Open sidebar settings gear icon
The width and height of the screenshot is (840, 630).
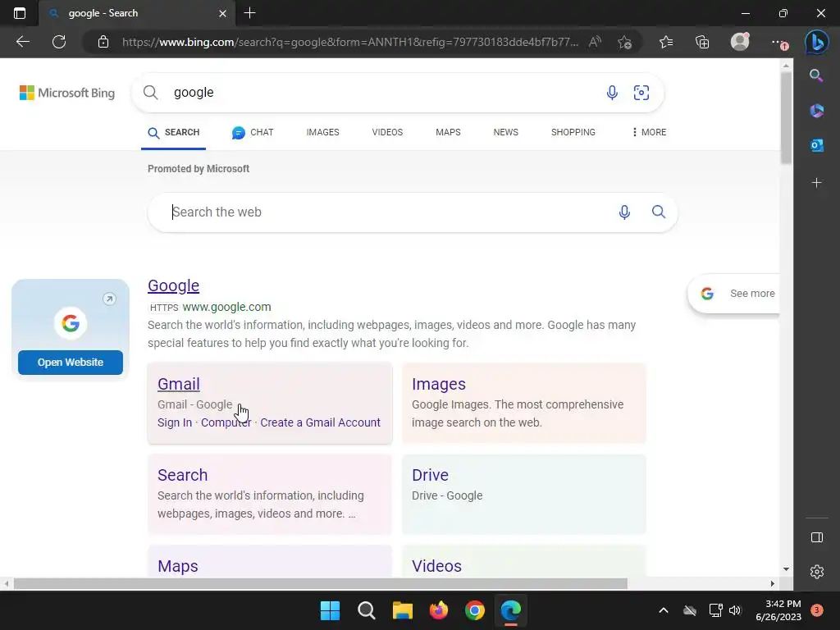[x=816, y=572]
